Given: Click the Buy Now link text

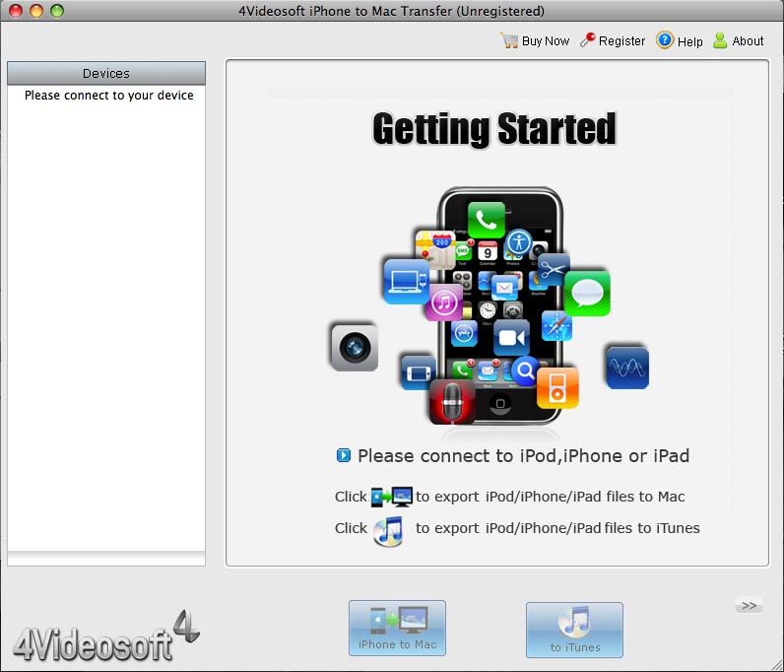Looking at the screenshot, I should point(546,41).
